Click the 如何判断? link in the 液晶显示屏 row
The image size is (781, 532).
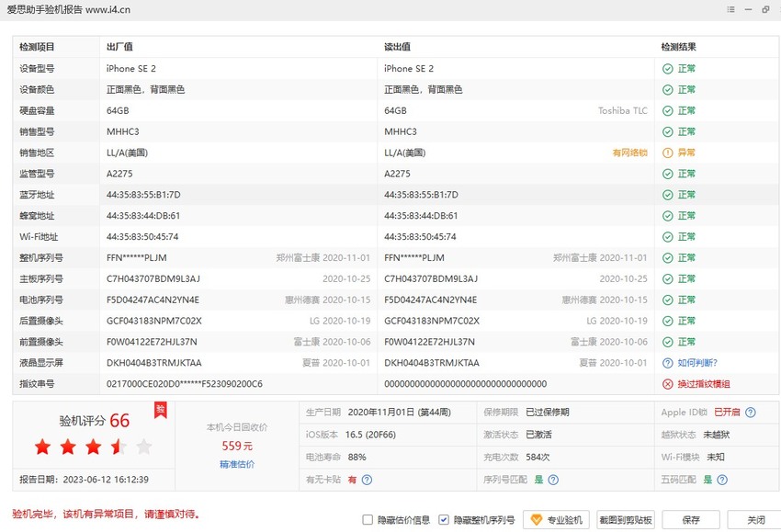click(697, 363)
